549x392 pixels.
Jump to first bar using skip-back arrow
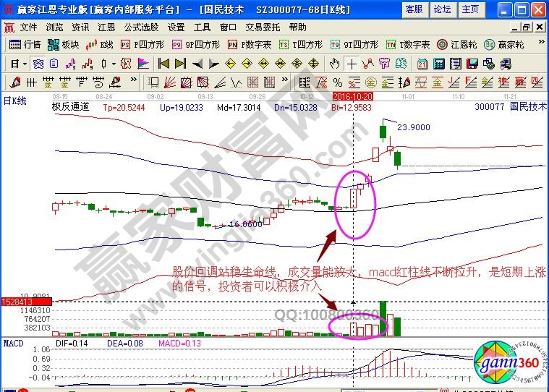click(x=164, y=64)
